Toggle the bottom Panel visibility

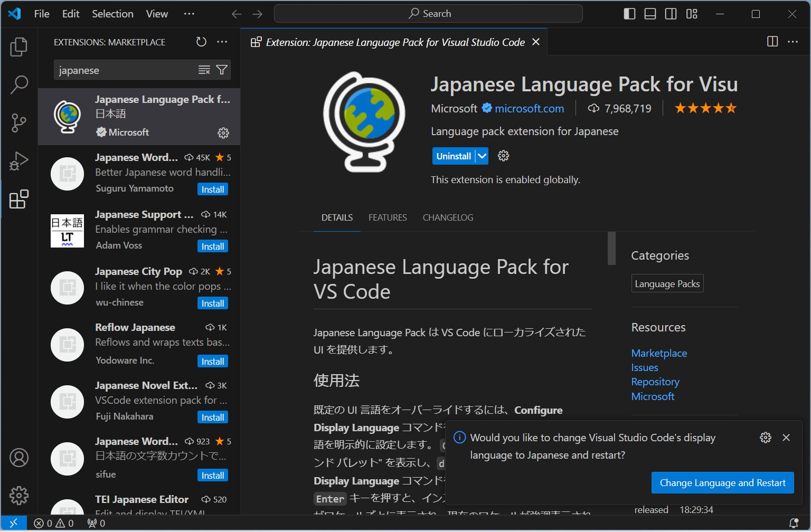tap(650, 14)
